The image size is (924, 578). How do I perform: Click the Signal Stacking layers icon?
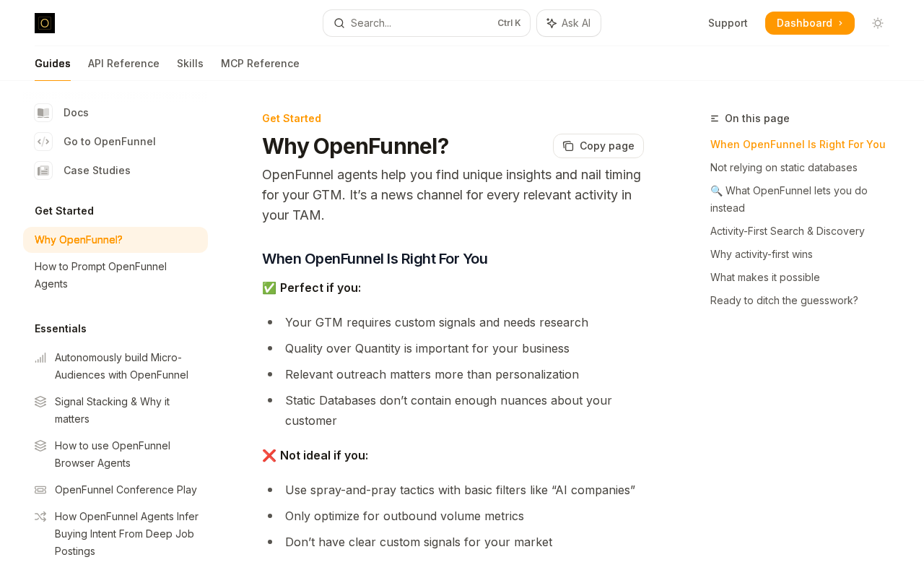point(40,402)
